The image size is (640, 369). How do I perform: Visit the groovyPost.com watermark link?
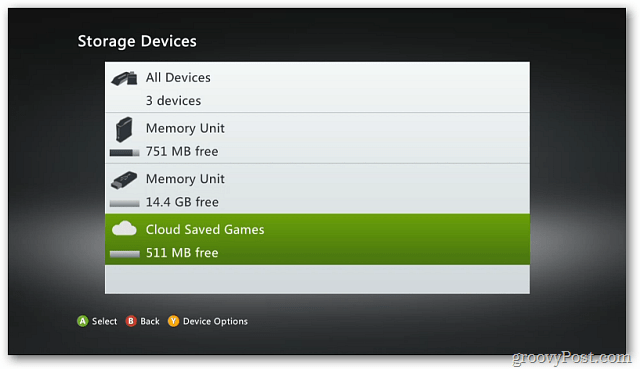tap(572, 358)
